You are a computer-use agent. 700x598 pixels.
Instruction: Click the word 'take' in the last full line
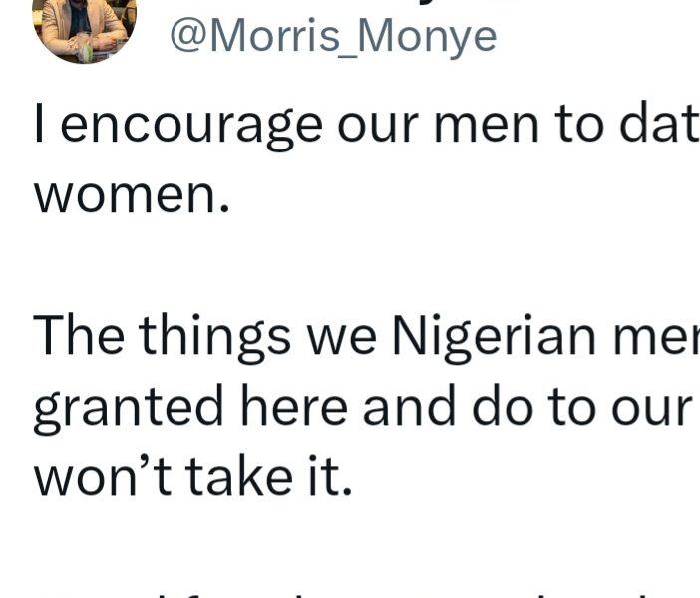pos(239,475)
